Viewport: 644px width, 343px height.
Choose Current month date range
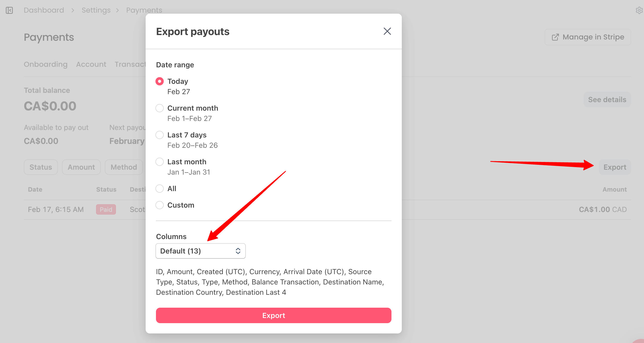tap(160, 108)
